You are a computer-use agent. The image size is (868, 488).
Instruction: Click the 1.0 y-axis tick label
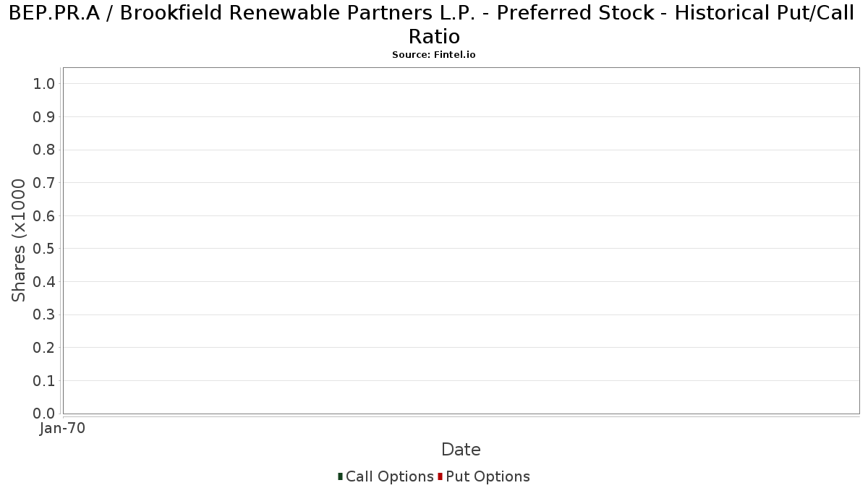[44, 84]
